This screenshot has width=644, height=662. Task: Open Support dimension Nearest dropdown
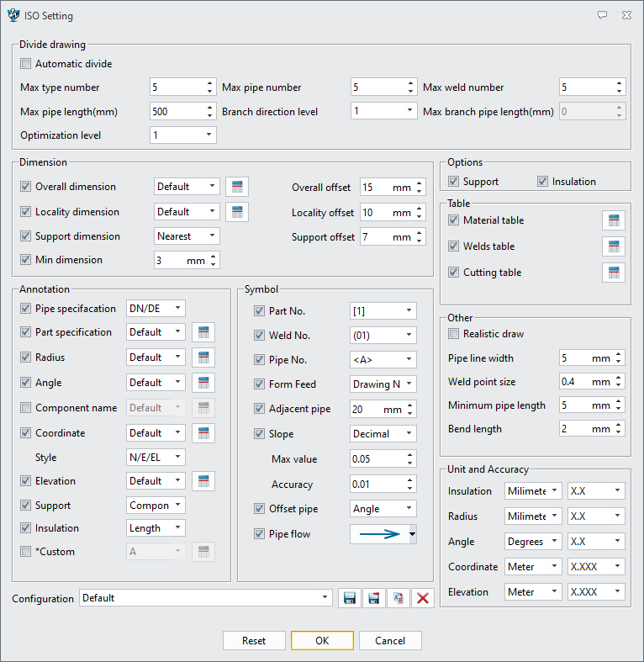tap(187, 236)
